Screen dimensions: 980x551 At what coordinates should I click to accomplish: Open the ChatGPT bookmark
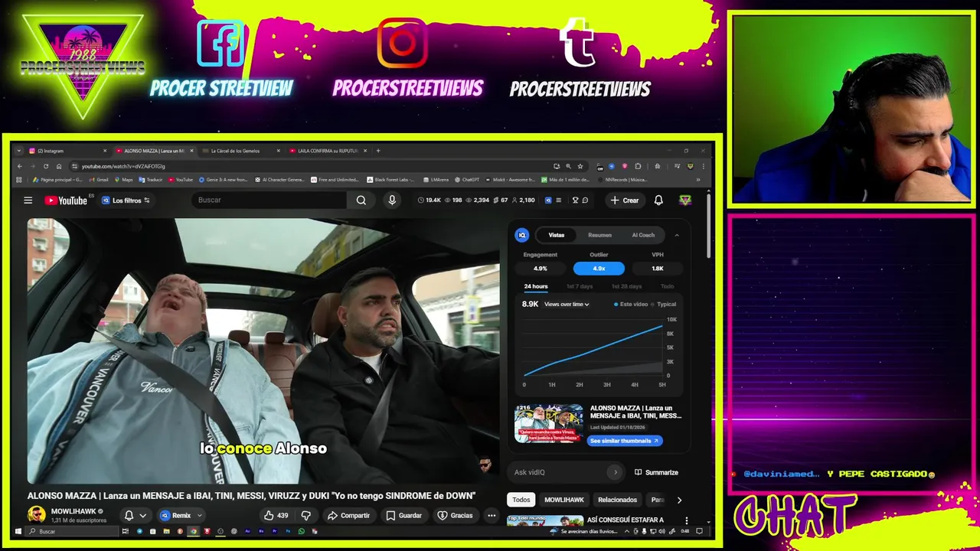click(x=466, y=180)
